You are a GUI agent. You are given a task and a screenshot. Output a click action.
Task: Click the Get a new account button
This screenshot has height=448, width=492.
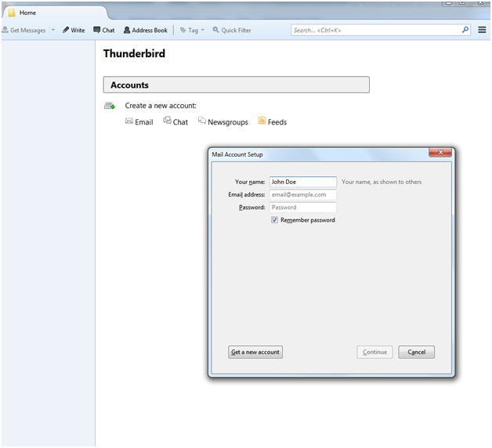pos(255,352)
